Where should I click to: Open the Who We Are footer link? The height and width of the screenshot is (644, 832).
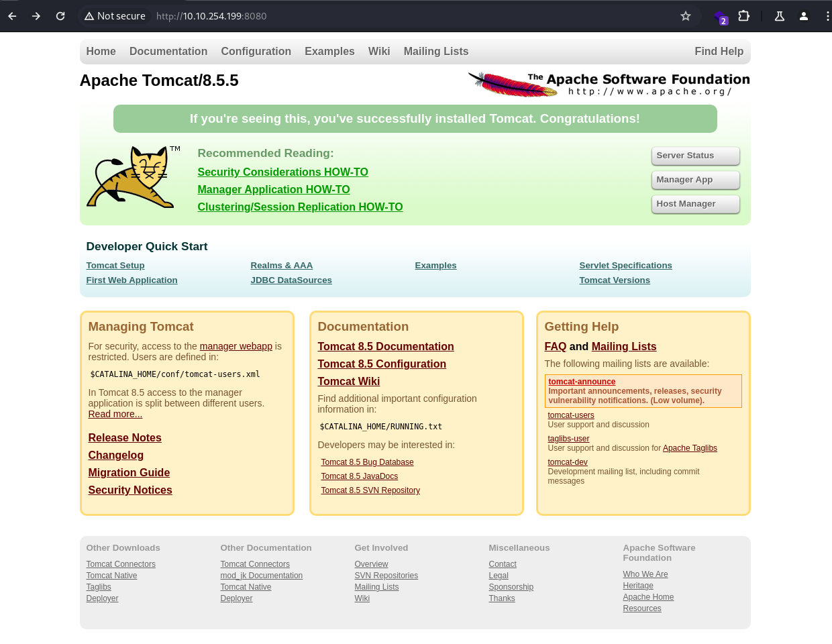(645, 574)
